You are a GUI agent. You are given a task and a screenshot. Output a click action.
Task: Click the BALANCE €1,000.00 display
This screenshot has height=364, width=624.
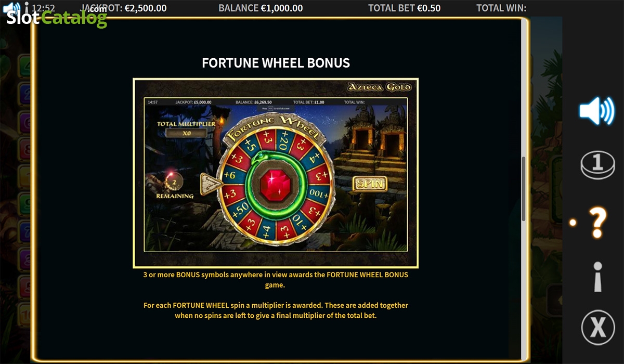261,8
